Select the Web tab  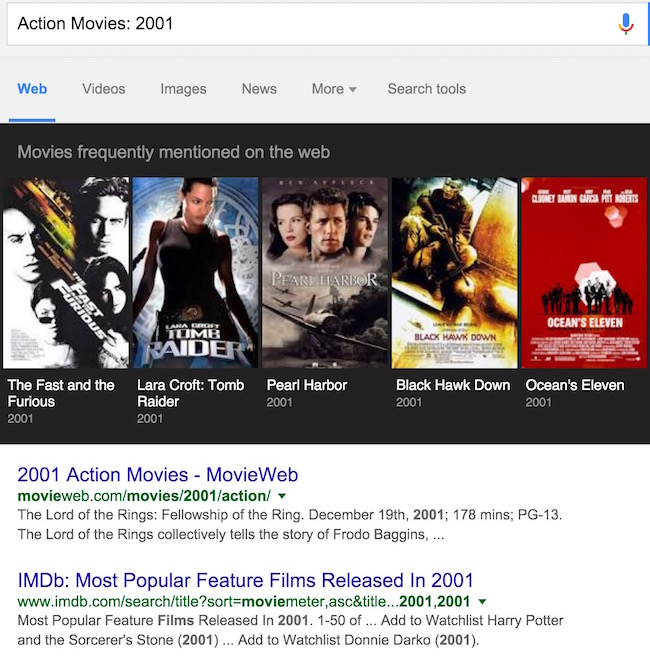[x=32, y=89]
